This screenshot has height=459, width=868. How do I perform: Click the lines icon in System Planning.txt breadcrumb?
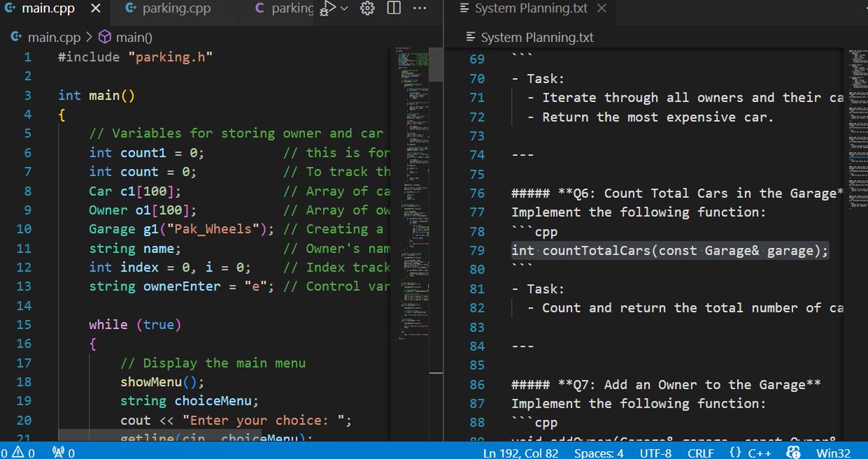click(471, 37)
